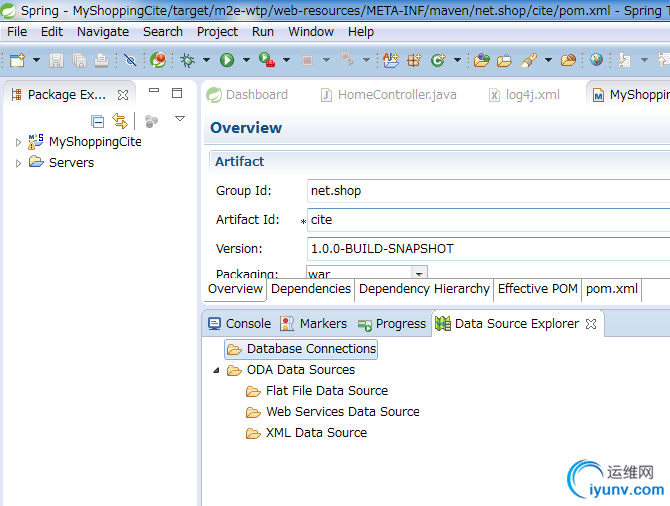Close the Data Source Explorer view
Screen dimensions: 670x506
click(x=591, y=324)
